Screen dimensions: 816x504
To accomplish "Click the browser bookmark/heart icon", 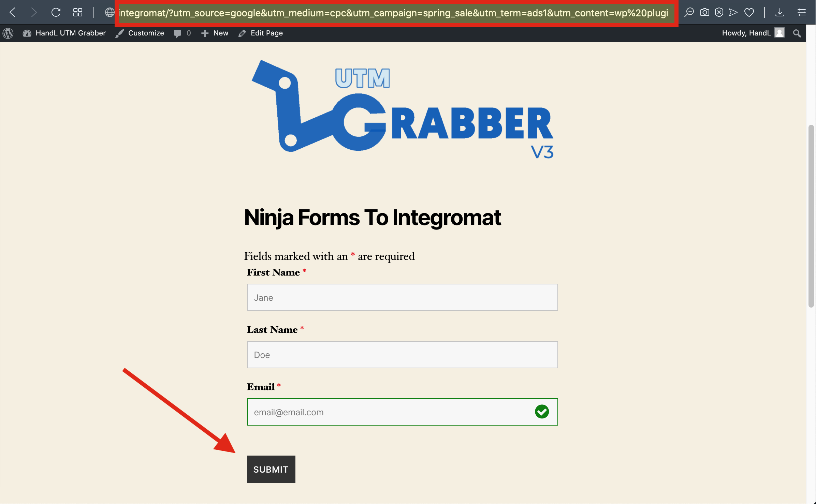I will 749,12.
